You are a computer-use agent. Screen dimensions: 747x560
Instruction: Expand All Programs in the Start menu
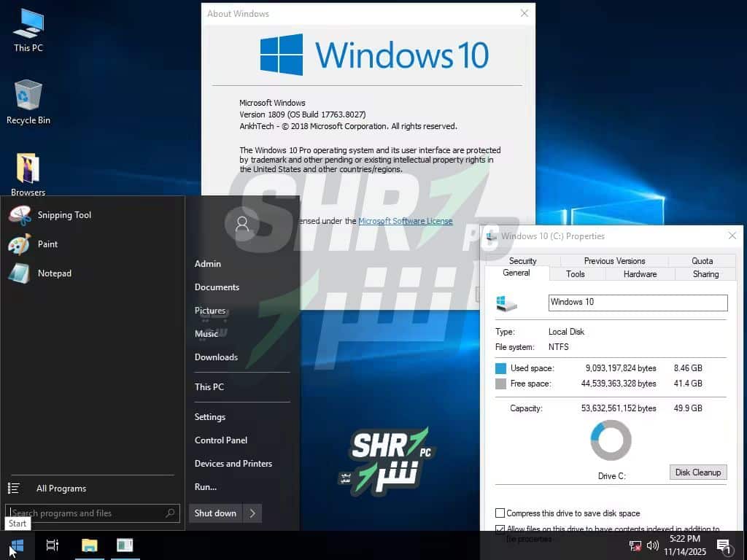(x=61, y=489)
